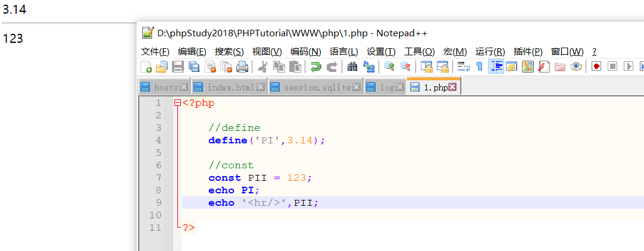Click the Print toolbar icon
Screen dimensions: 644x251
point(242,67)
